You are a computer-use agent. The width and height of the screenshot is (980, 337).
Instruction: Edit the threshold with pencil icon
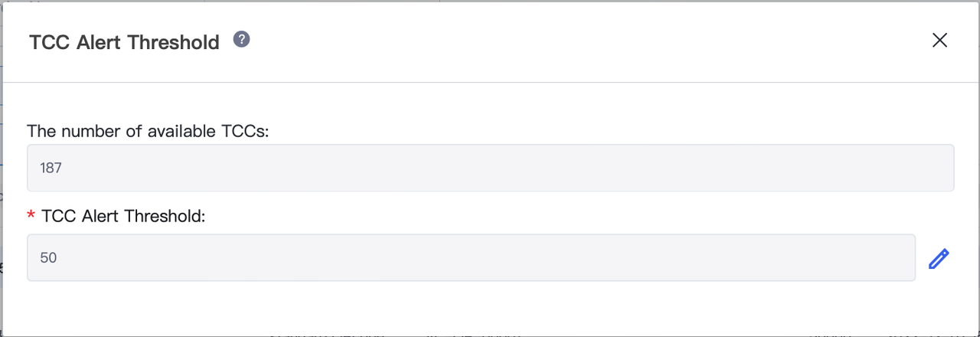(x=939, y=259)
